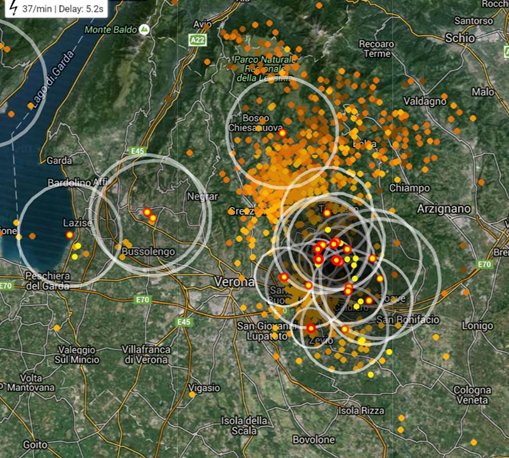Select the Bussolengo town label
Image resolution: width=509 pixels, height=458 pixels.
148,252
